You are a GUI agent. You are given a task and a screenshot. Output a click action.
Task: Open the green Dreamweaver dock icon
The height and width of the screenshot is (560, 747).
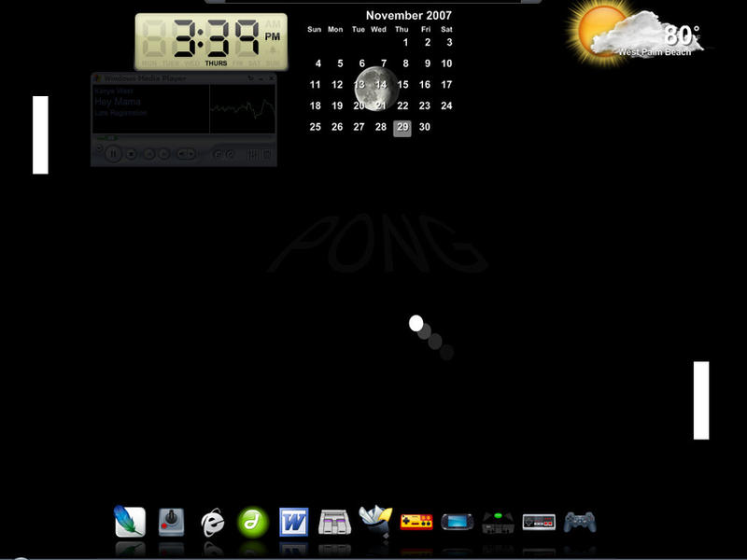(253, 523)
